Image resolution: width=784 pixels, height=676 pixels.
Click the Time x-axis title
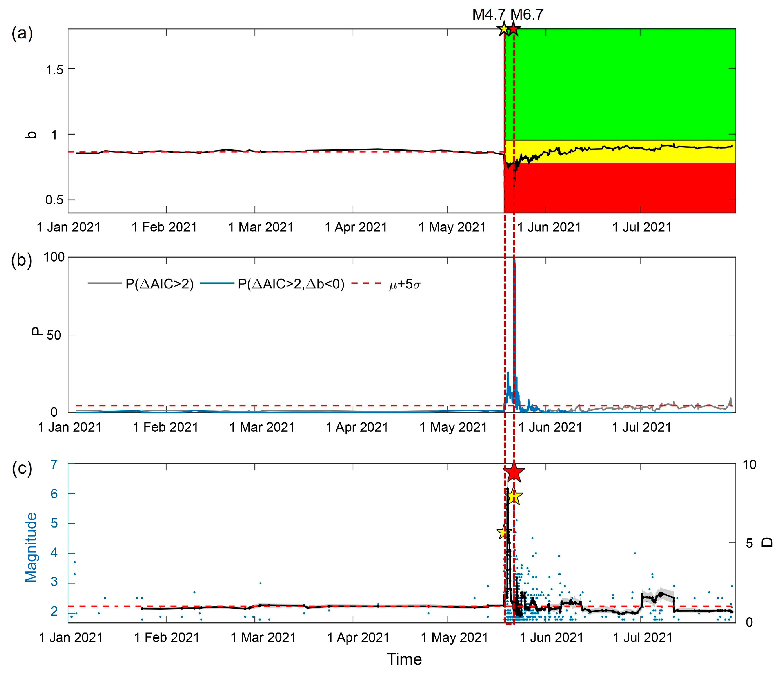404,659
